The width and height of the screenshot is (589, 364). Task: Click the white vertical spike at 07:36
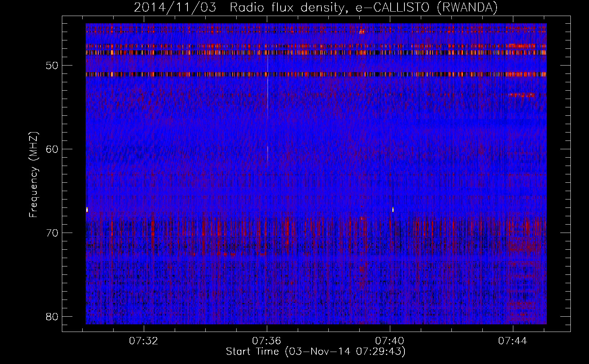tap(268, 107)
